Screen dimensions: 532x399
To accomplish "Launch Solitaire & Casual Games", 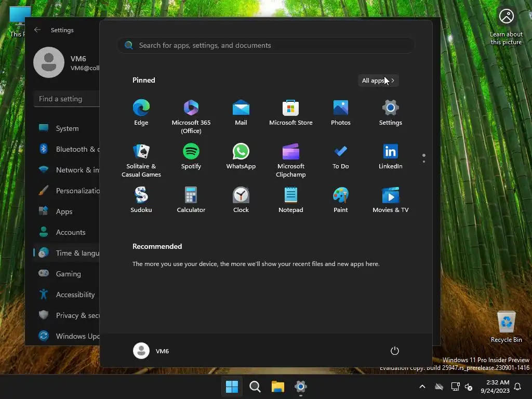I will 141,161.
